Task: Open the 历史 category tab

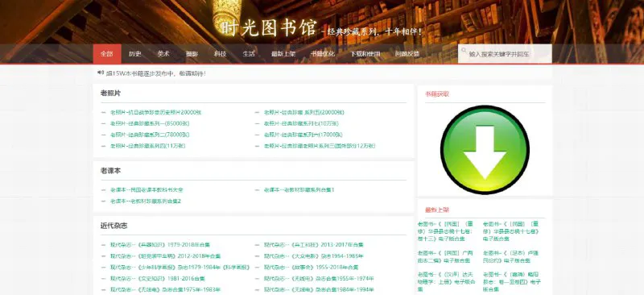Action: (134, 54)
